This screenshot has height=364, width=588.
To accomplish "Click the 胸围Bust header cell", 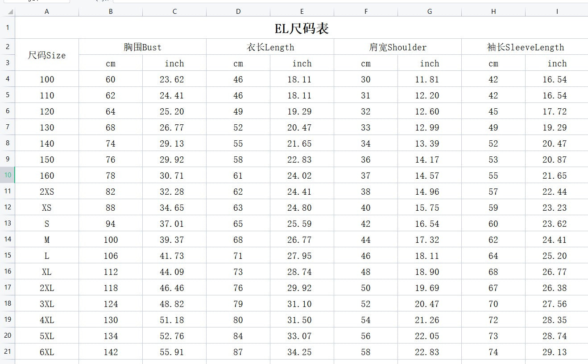I will tap(142, 47).
